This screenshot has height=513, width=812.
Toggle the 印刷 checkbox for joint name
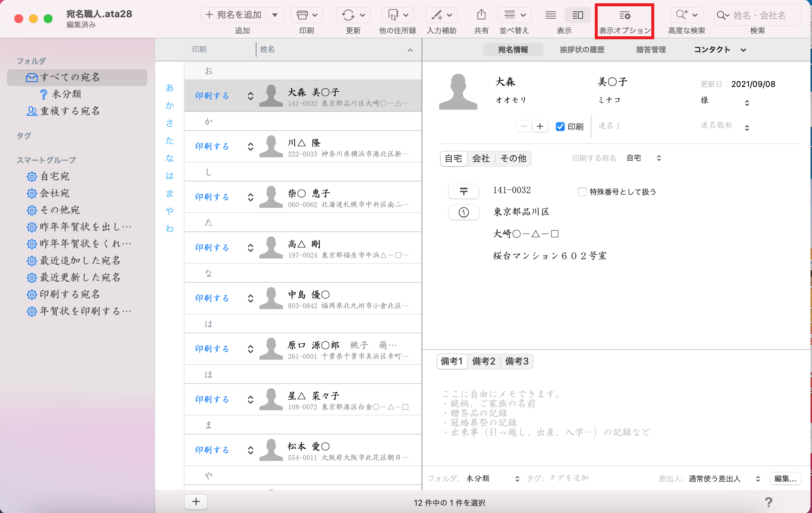[560, 127]
